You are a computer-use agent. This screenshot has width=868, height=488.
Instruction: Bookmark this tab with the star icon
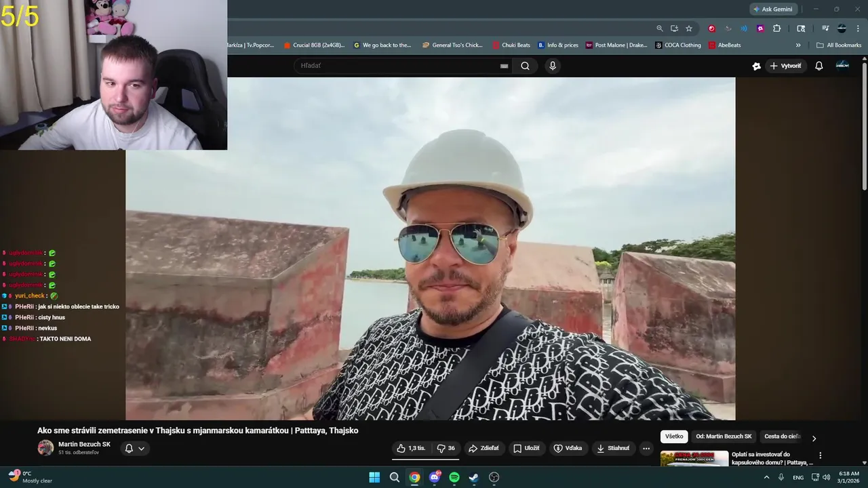point(689,28)
